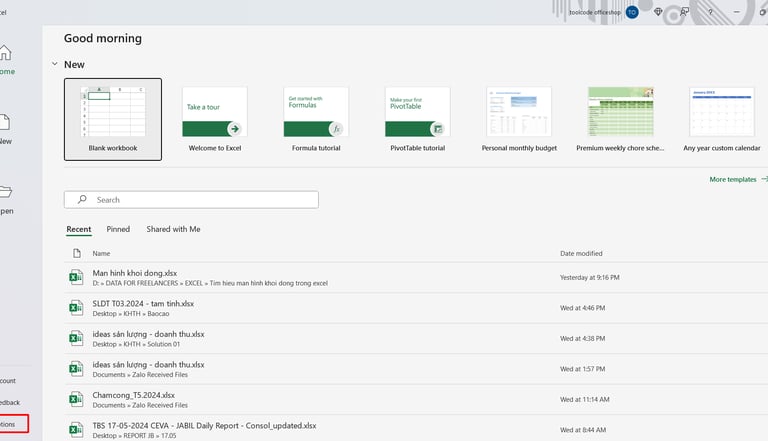The image size is (768, 441).
Task: Click the 'Wed at 8:44 AM' date
Action: (583, 430)
